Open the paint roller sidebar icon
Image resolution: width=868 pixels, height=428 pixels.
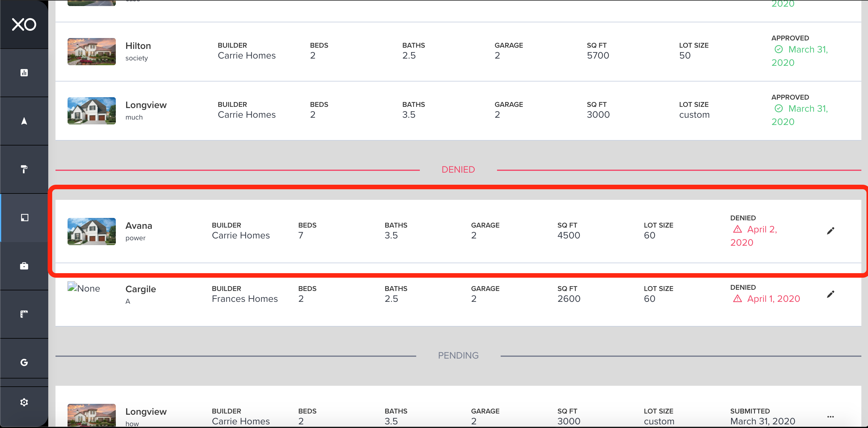point(24,169)
